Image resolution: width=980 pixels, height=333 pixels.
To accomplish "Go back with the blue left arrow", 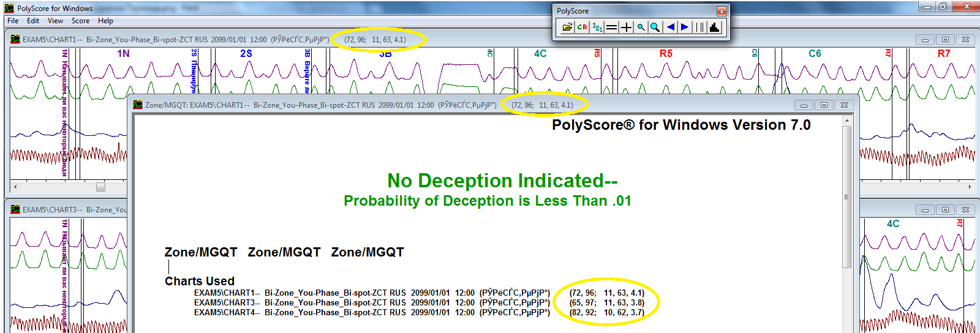I will 671,27.
